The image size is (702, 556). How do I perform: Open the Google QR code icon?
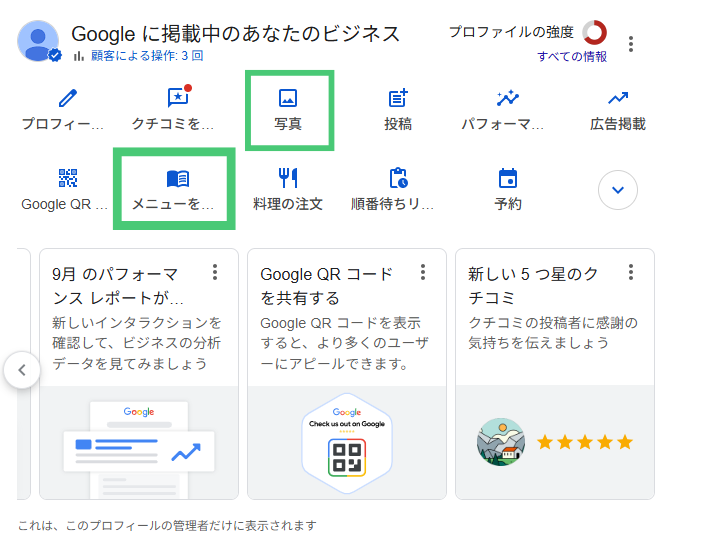68,179
